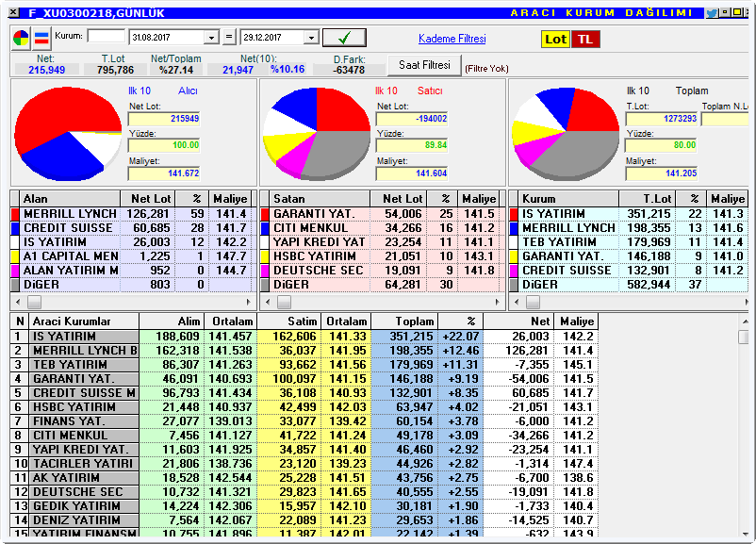The height and width of the screenshot is (544, 756).
Task: Click the right scroll arrow of Alan table
Action: coord(249,303)
